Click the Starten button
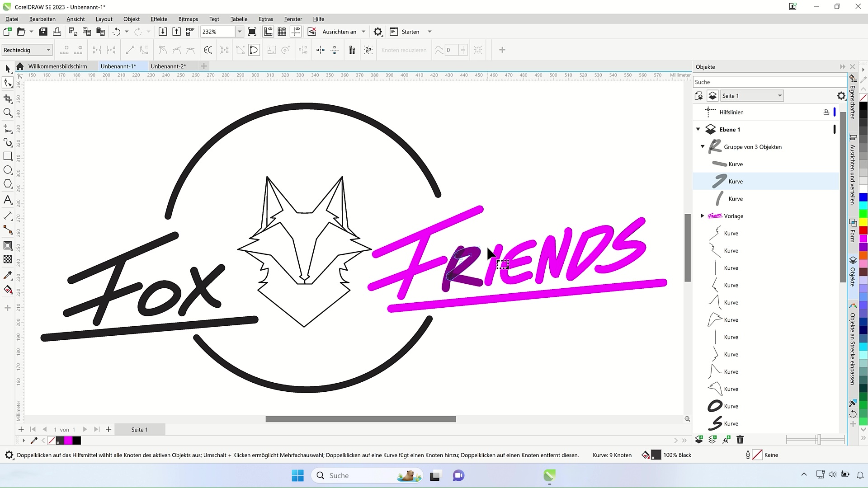 [410, 32]
